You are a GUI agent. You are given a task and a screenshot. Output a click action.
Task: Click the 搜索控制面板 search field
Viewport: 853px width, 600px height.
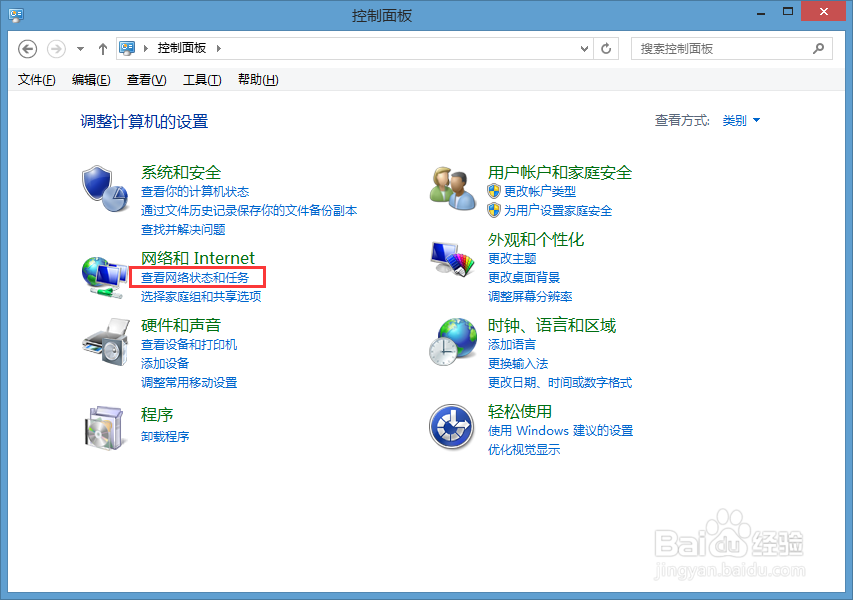pos(731,49)
